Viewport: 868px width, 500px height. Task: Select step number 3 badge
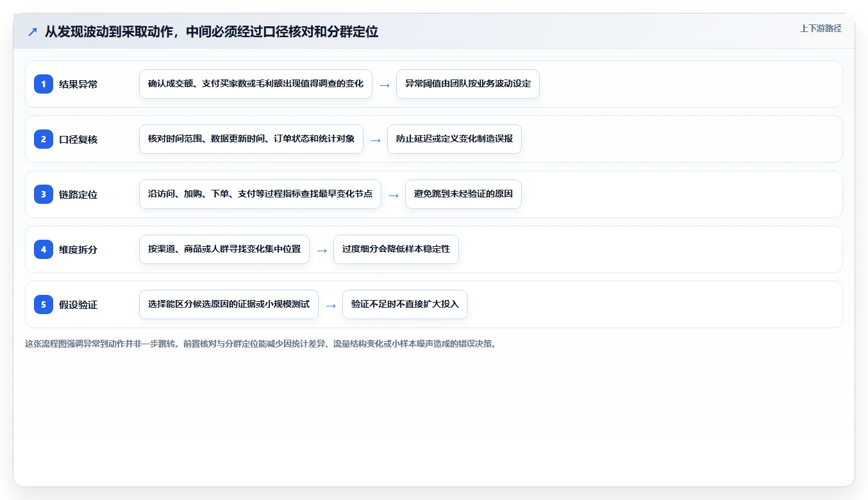point(44,194)
